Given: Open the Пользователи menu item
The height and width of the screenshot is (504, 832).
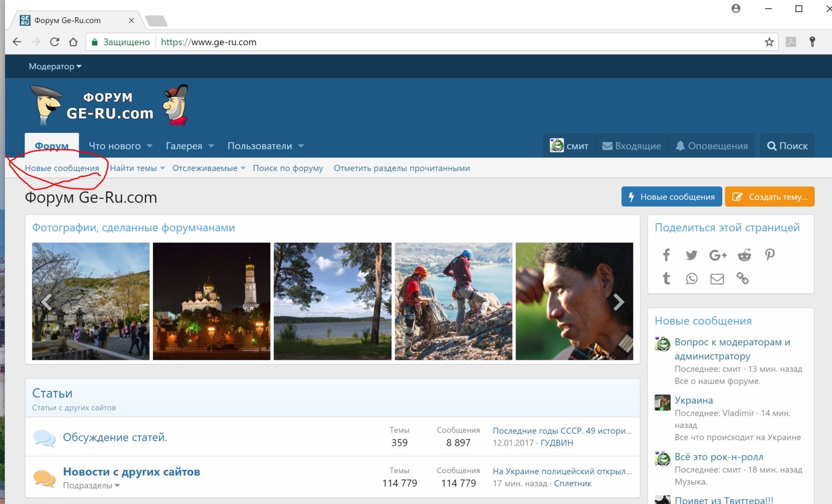Looking at the screenshot, I should (x=259, y=146).
